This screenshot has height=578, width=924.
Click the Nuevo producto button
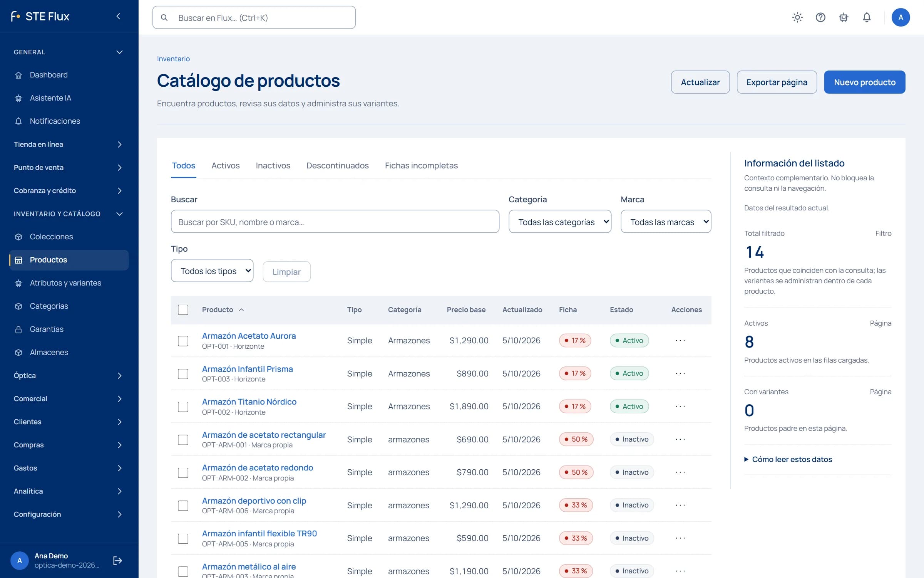coord(864,82)
